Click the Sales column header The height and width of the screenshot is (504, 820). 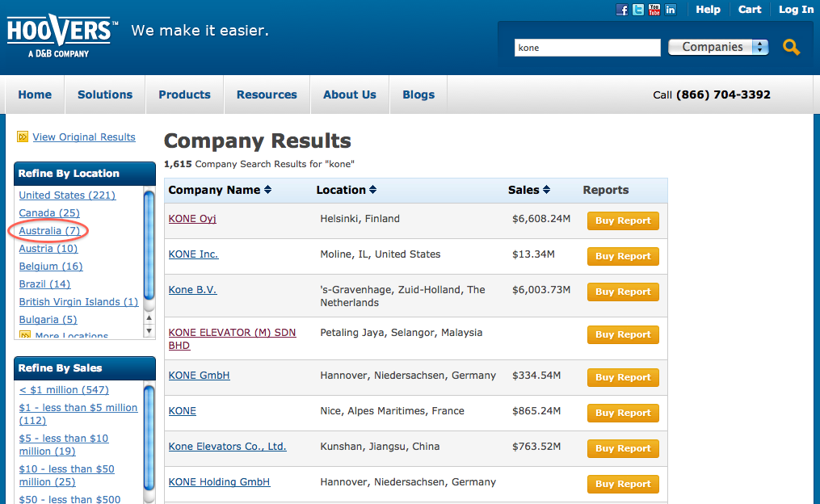524,190
